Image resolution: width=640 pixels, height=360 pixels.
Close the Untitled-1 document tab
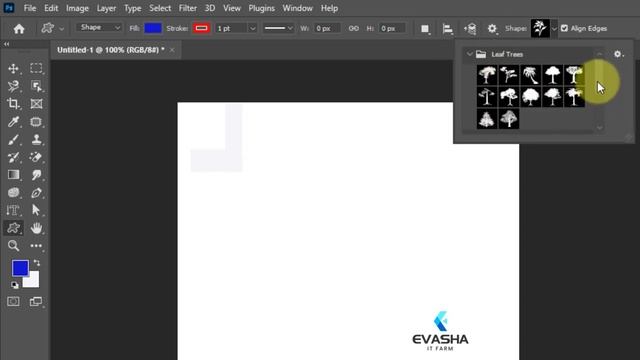172,50
